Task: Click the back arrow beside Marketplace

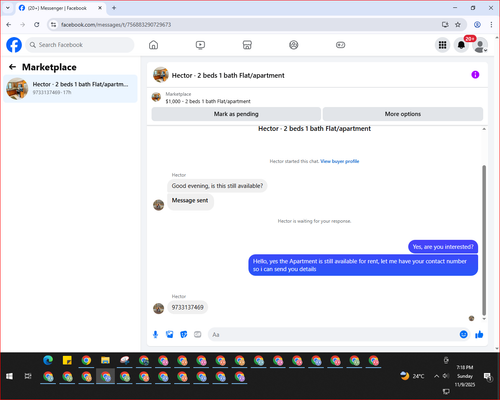Action: pyautogui.click(x=12, y=67)
